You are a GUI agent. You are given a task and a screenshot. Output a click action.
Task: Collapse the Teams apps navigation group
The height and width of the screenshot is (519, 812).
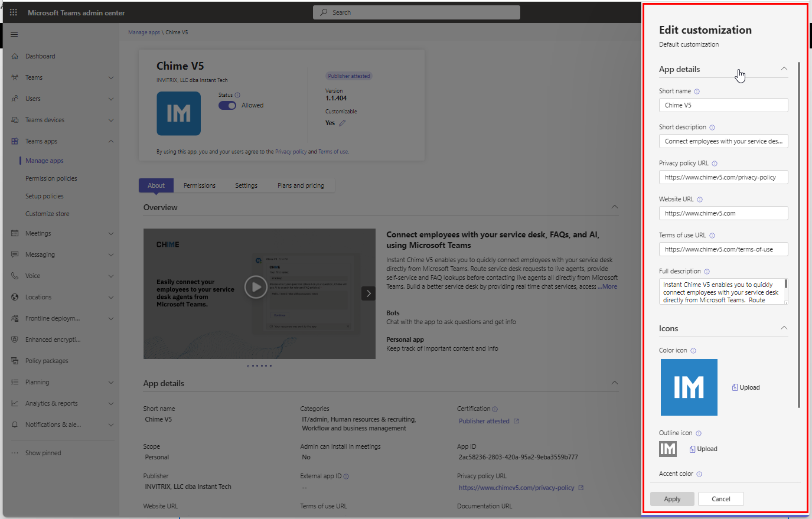[111, 141]
